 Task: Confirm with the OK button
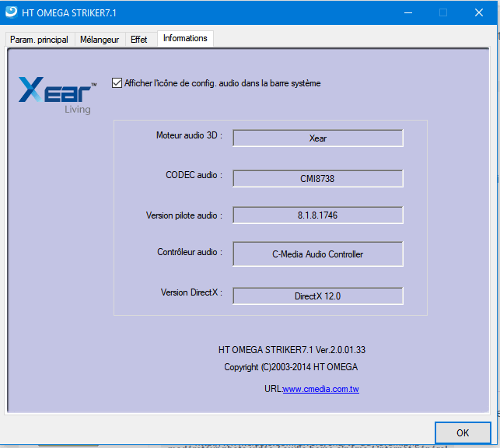(x=463, y=432)
